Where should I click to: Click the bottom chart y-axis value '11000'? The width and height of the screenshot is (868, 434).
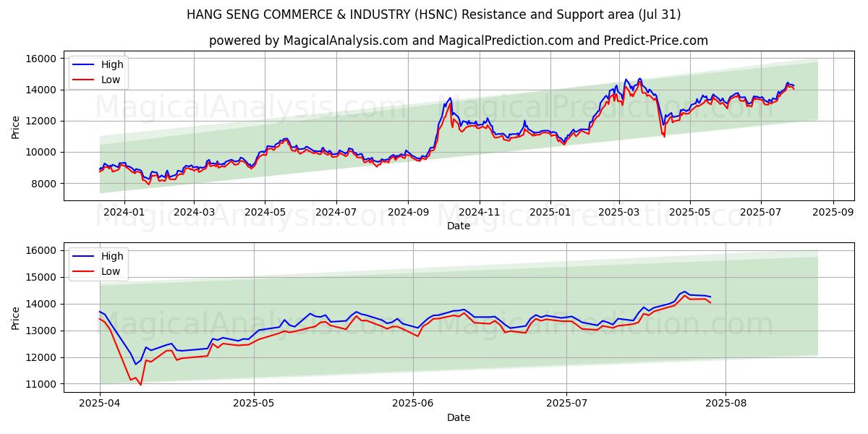click(43, 384)
